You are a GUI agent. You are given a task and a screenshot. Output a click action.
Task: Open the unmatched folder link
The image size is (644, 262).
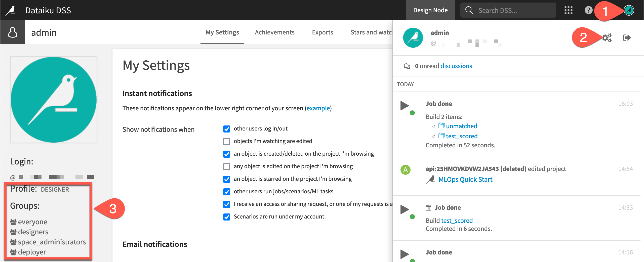[461, 126]
